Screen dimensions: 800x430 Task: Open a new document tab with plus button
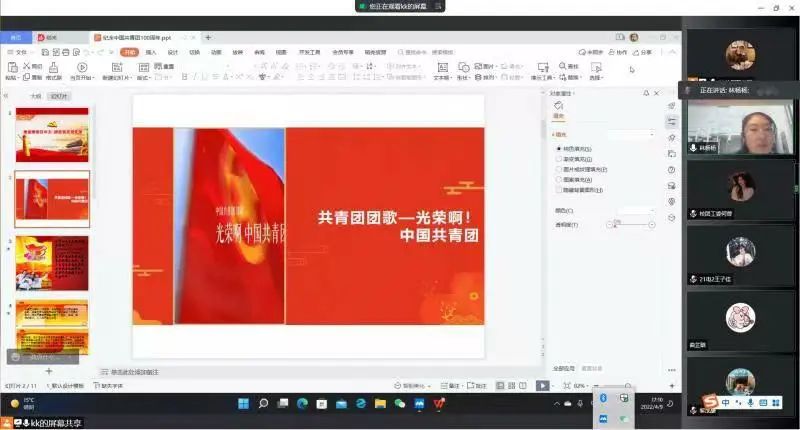pos(208,37)
